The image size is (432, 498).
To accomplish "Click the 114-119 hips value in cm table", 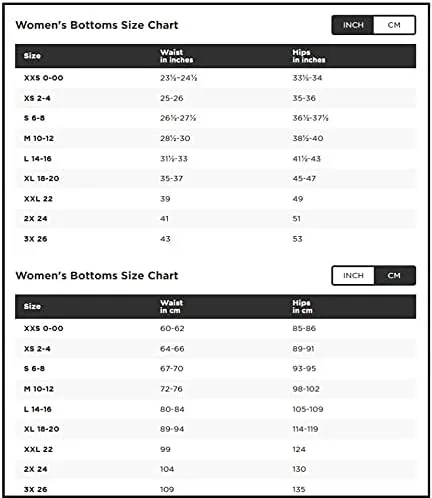I will 305,429.
